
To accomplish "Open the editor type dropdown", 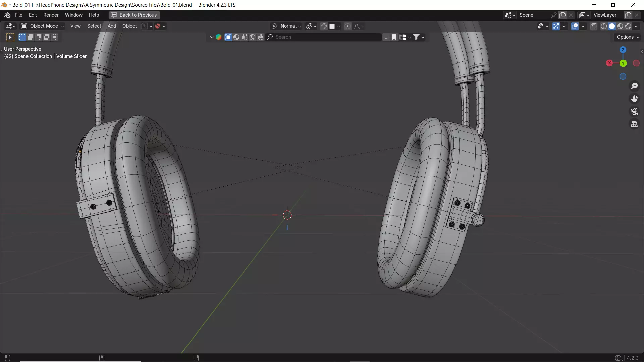I will (x=10, y=26).
